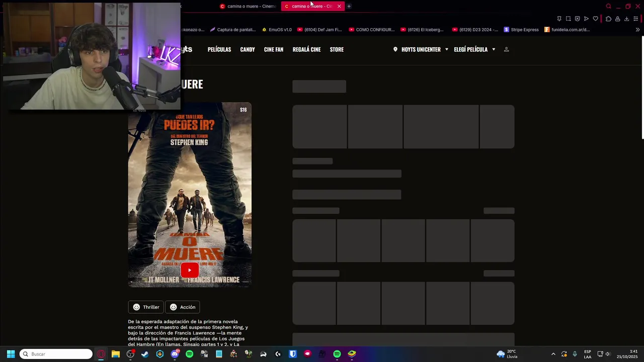Image resolution: width=644 pixels, height=362 pixels.
Task: Open the ad blocker shield icon
Action: coord(577,19)
